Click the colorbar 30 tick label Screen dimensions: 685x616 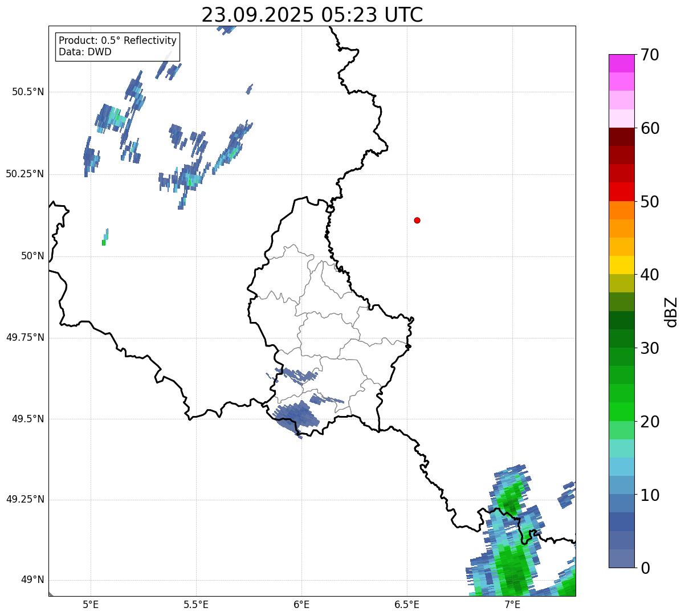click(x=650, y=348)
